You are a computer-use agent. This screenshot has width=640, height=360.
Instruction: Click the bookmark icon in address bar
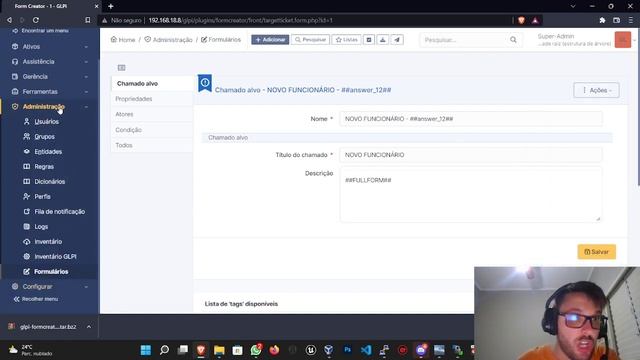87,20
